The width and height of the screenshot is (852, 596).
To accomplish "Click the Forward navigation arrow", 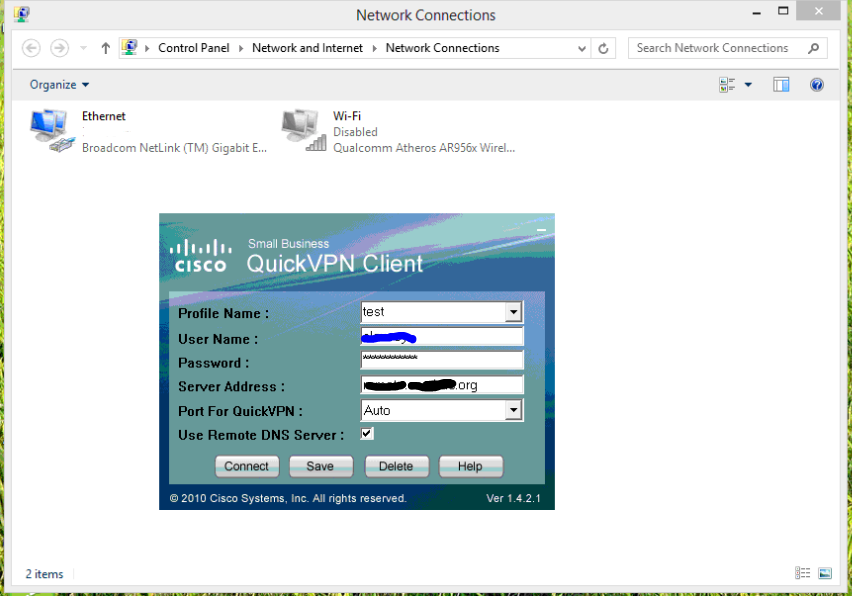I will tap(60, 48).
